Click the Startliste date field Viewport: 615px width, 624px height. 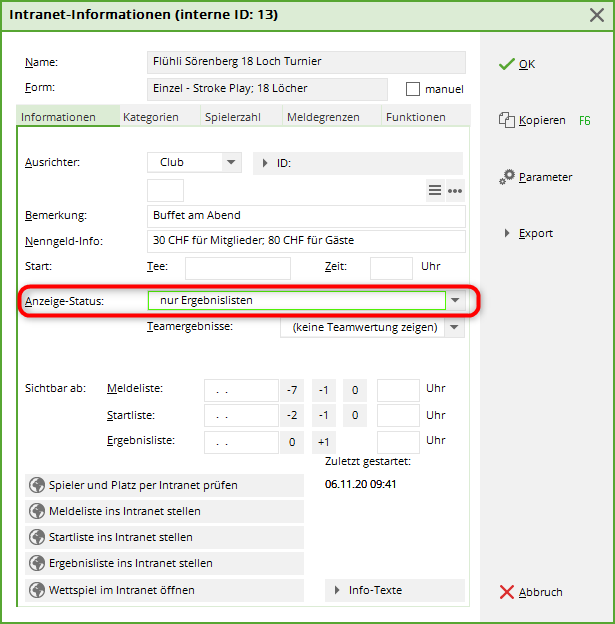(x=241, y=415)
